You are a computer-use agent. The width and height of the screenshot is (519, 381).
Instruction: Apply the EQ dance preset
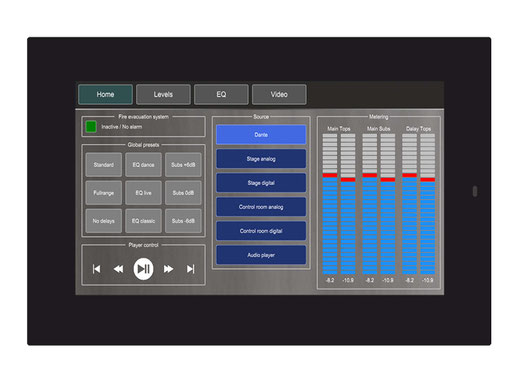pos(143,165)
